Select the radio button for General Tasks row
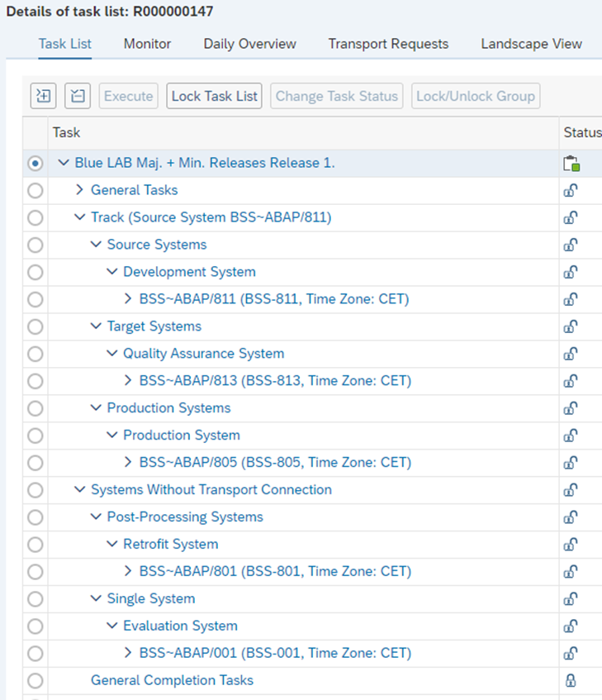Screen dimensions: 602x700 point(35,190)
